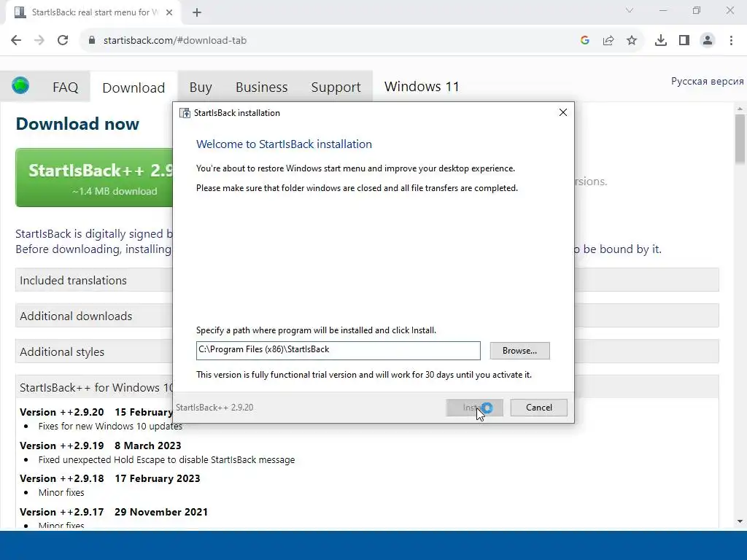Screen dimensions: 747x560
Task: Expand the Additional downloads section
Action: (x=94, y=316)
